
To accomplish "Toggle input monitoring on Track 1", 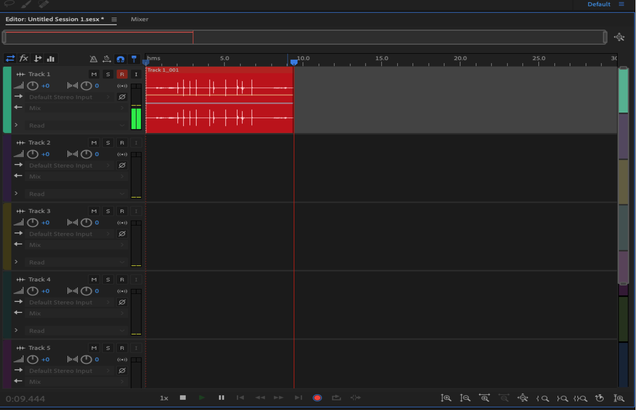I will tap(136, 74).
